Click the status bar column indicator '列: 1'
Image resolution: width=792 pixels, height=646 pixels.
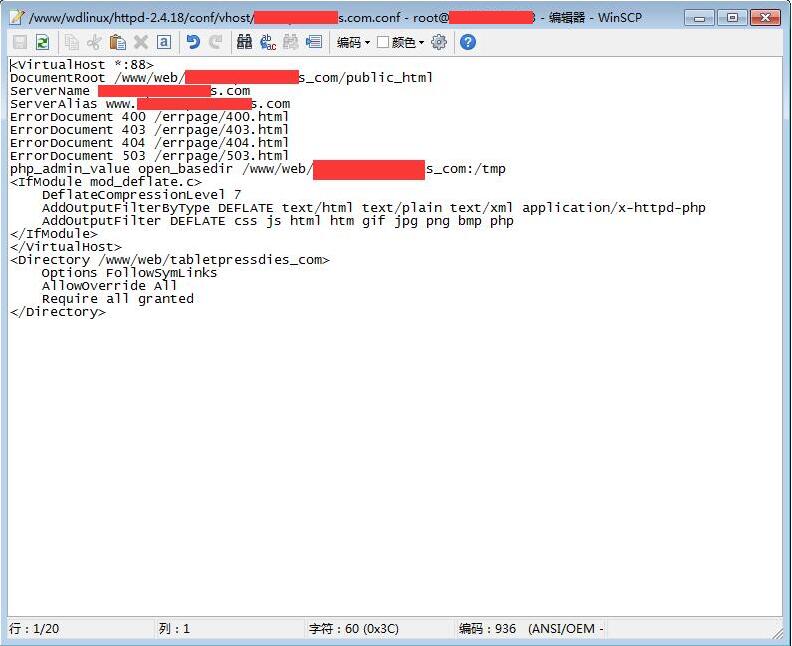(x=174, y=629)
